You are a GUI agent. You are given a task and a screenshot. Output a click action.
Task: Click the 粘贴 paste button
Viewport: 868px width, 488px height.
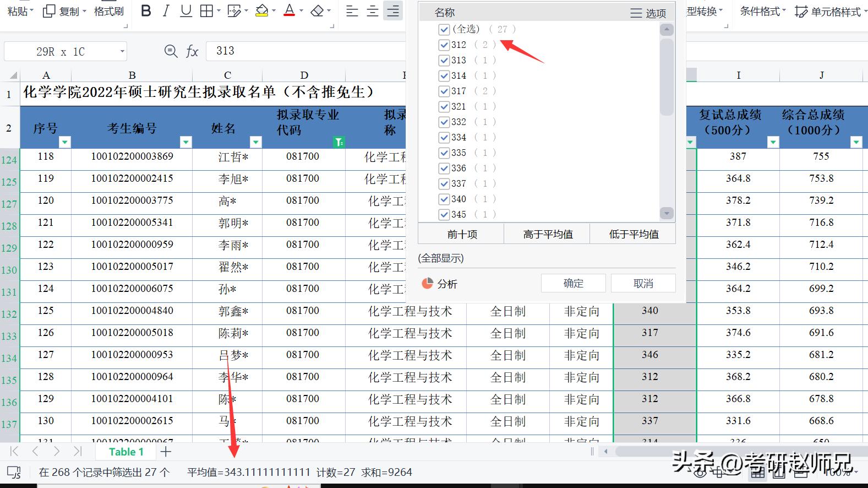click(18, 11)
